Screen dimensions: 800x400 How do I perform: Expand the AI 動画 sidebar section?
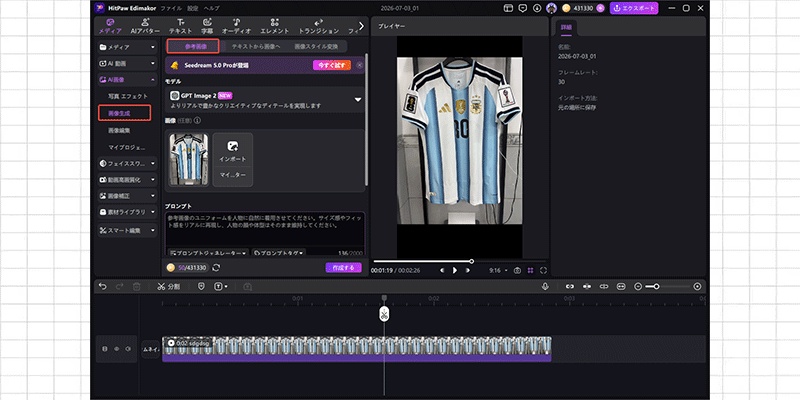point(127,64)
